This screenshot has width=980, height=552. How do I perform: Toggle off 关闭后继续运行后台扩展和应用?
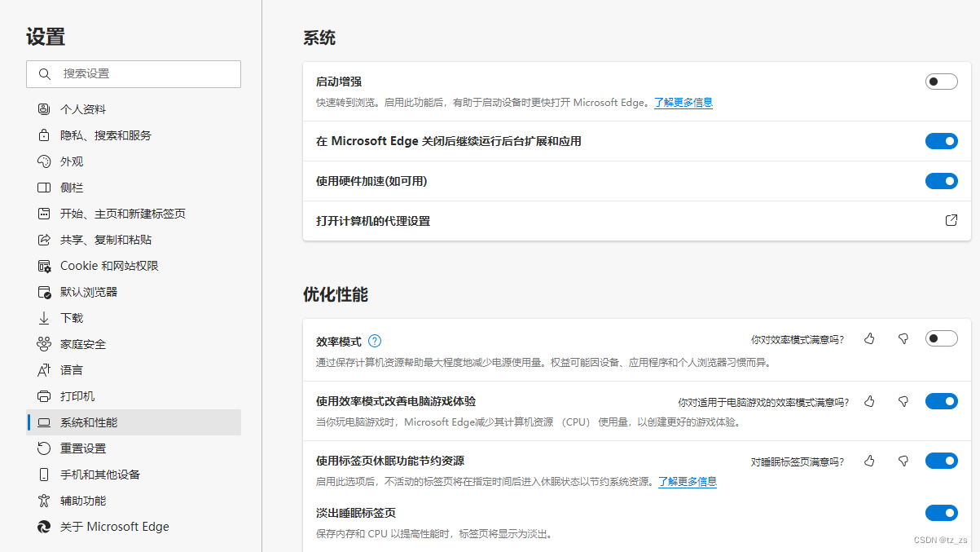(941, 141)
